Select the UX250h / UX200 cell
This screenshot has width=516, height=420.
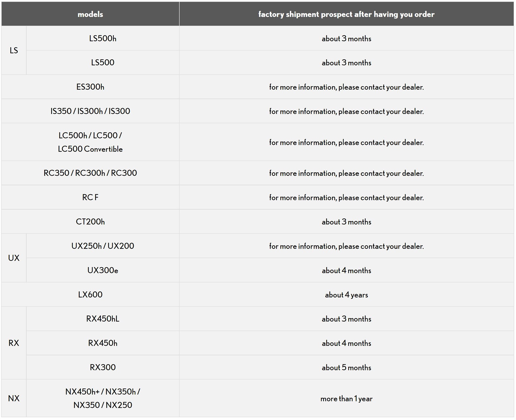tap(103, 246)
